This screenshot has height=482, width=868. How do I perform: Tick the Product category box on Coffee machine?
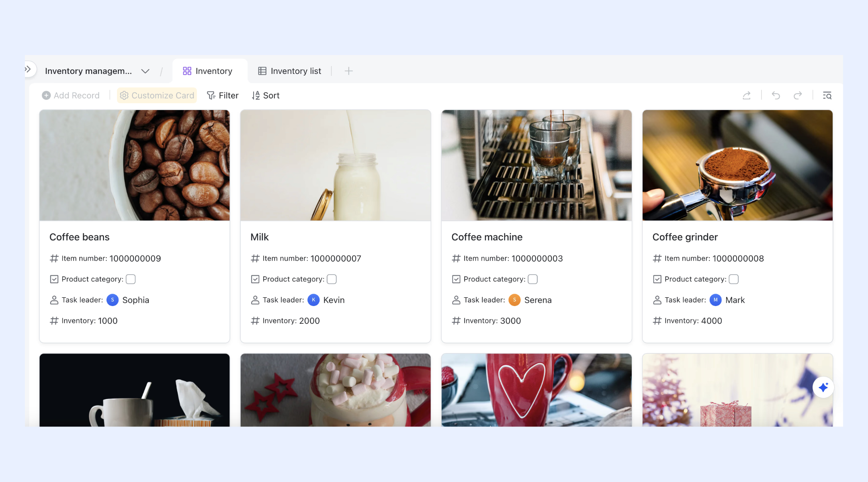(x=532, y=279)
